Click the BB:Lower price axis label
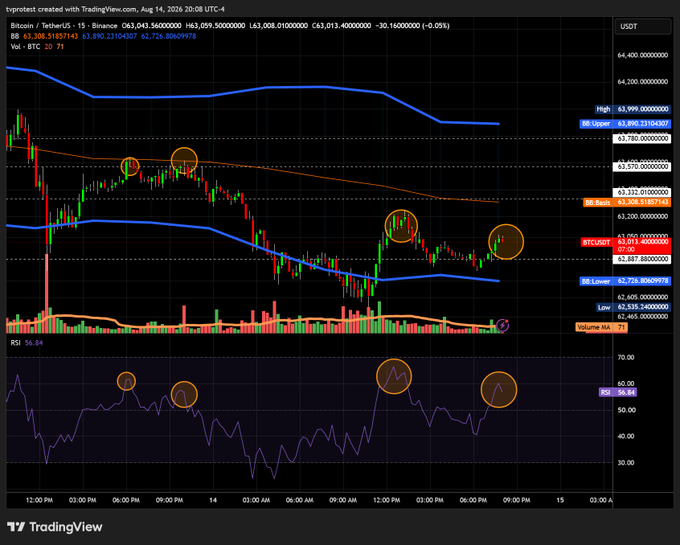The height and width of the screenshot is (545, 680). coord(625,281)
